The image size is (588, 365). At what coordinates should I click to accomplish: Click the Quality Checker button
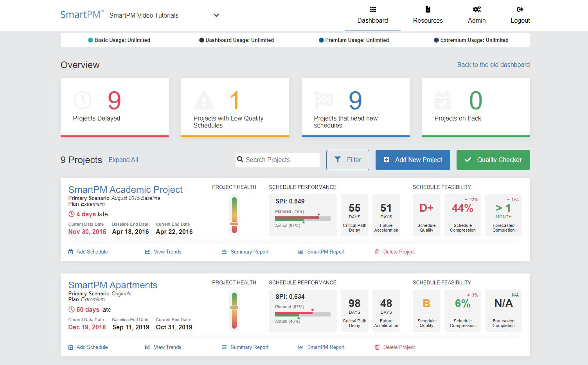click(x=493, y=160)
